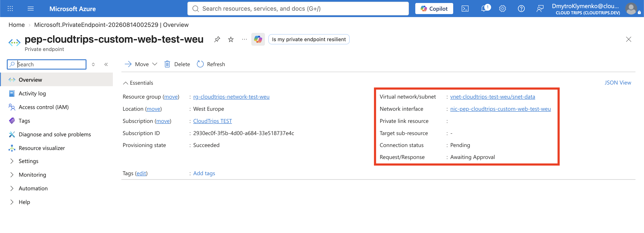Open portal settings gear
Viewport: 644px width, 233px height.
(503, 9)
